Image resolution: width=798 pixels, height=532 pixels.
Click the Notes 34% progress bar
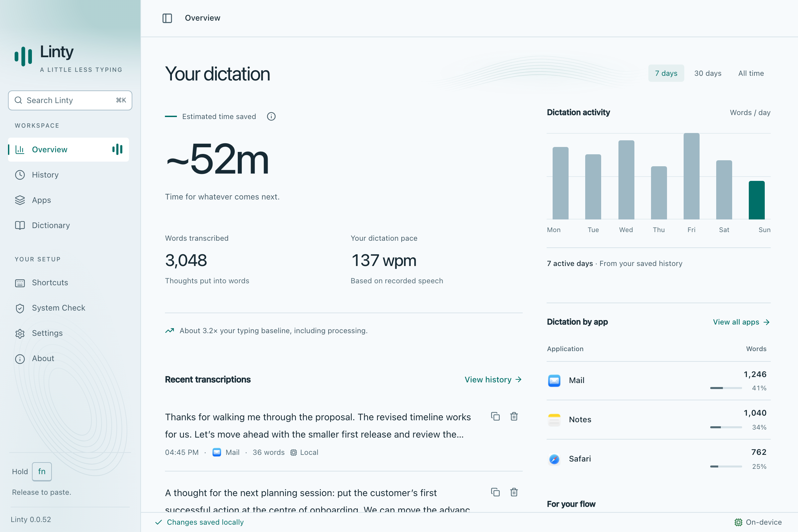coord(726,427)
